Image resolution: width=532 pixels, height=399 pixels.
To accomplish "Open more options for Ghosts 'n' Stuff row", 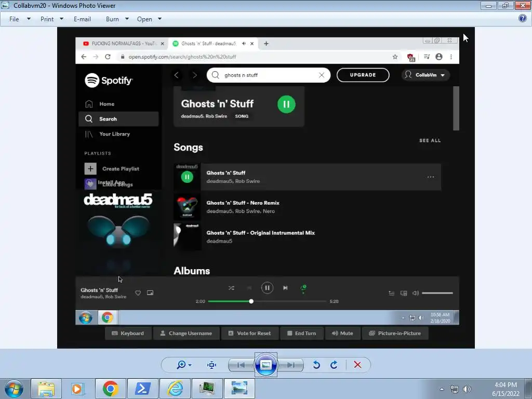I will point(431,177).
